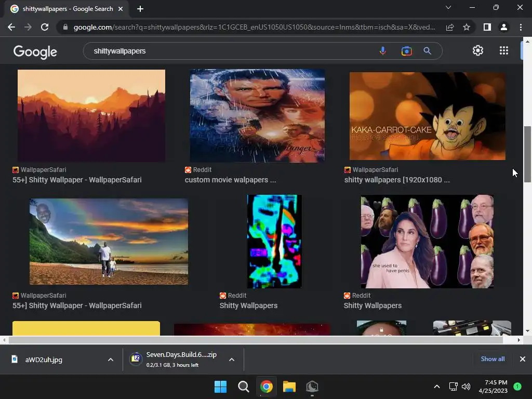Screen dimensions: 532x399
Task: Click the address bar URL
Action: tap(254, 27)
